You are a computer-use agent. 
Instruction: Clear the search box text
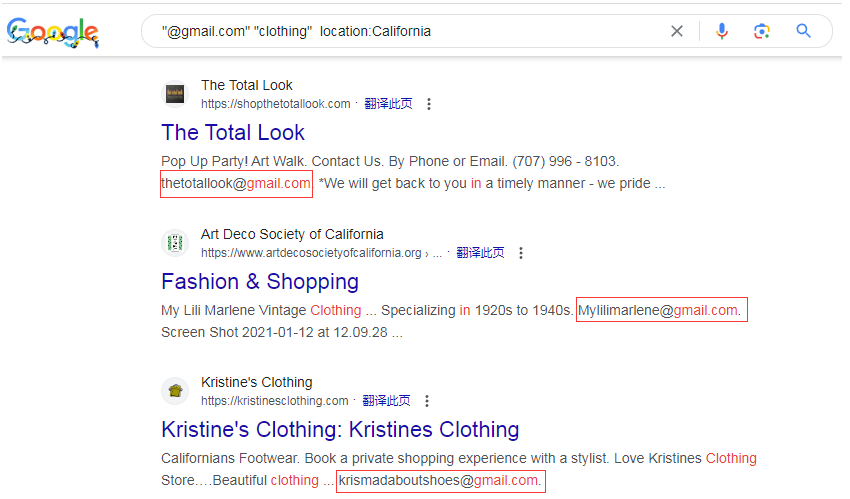pos(677,31)
